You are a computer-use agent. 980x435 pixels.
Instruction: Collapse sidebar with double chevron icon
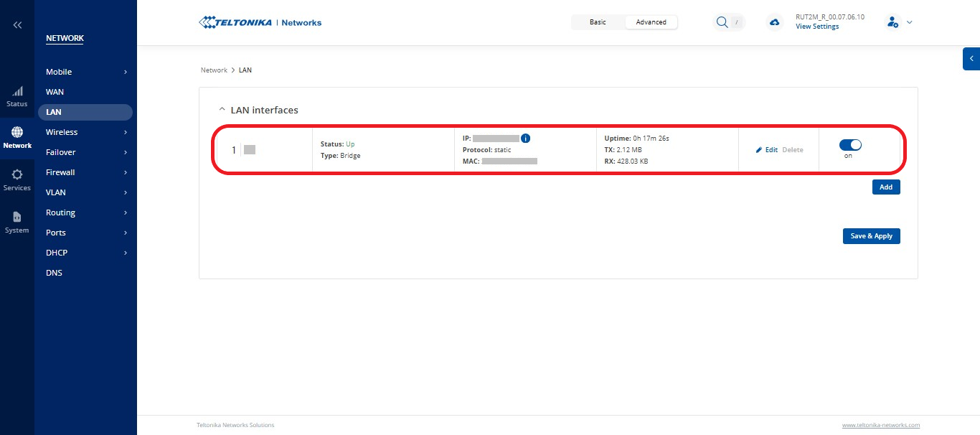[x=17, y=25]
